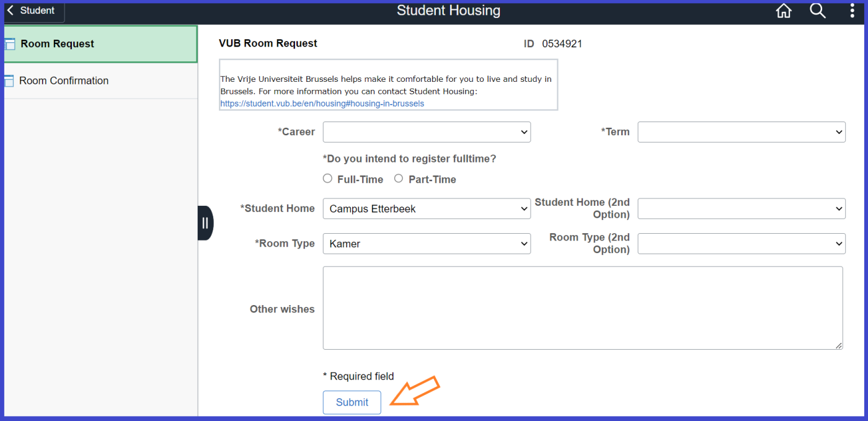
Task: Click the back arrow beside Student
Action: click(x=10, y=11)
